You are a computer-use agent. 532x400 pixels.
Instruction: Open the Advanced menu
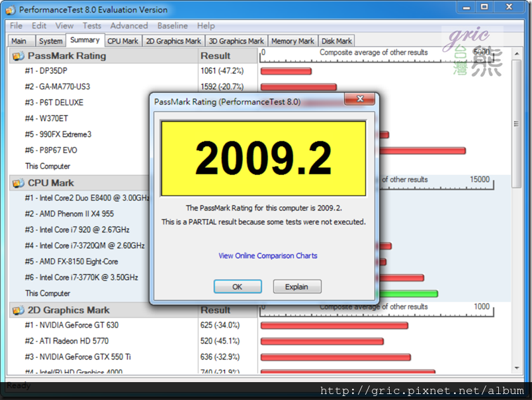129,26
